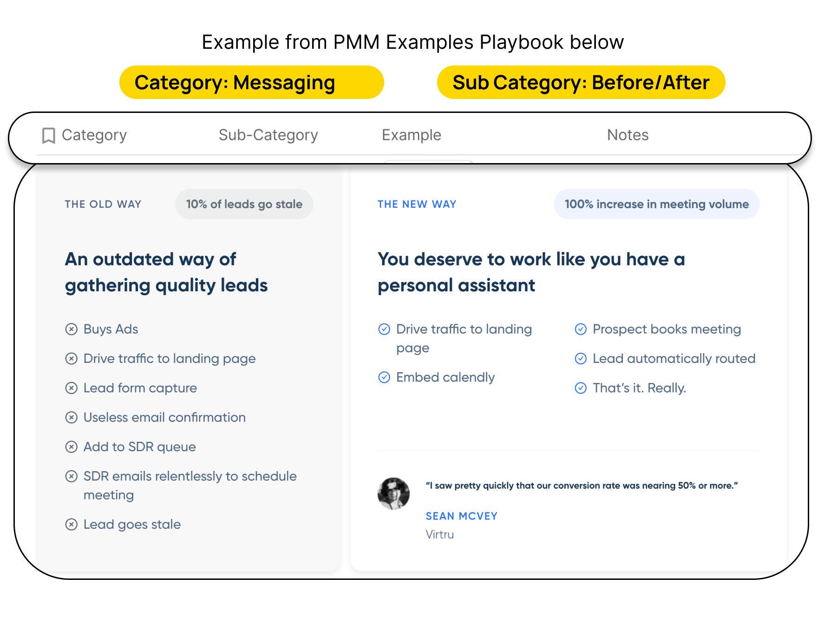Click the Sean McVey name link
This screenshot has height=644, width=831.
click(461, 516)
